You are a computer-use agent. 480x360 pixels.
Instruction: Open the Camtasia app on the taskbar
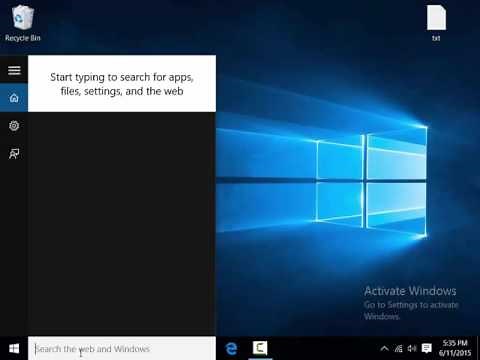[x=260, y=348]
